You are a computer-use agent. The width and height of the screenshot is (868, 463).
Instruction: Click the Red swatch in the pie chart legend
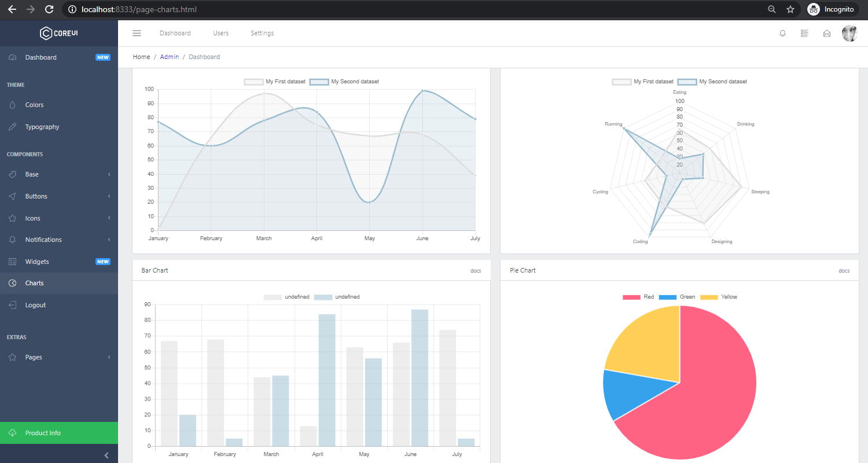pos(632,296)
